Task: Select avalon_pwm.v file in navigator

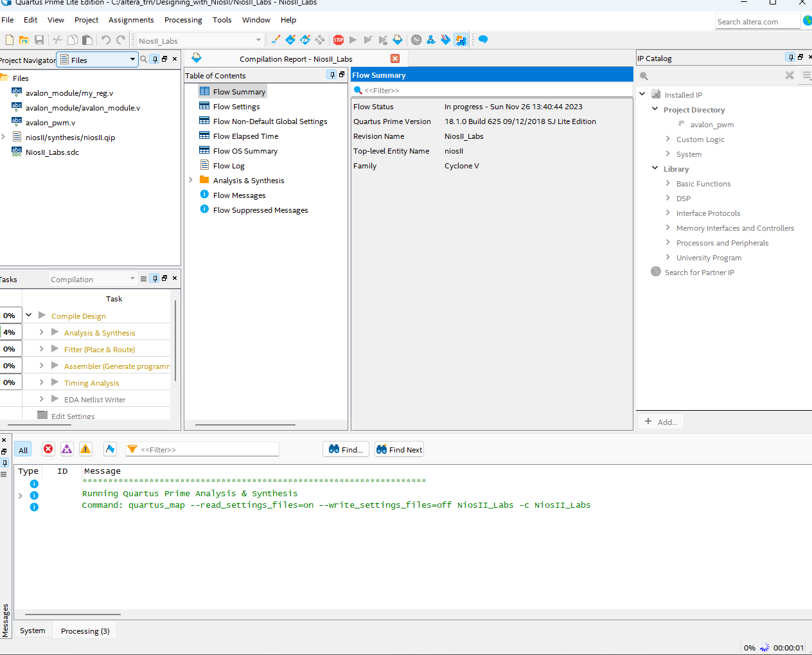Action: (50, 122)
